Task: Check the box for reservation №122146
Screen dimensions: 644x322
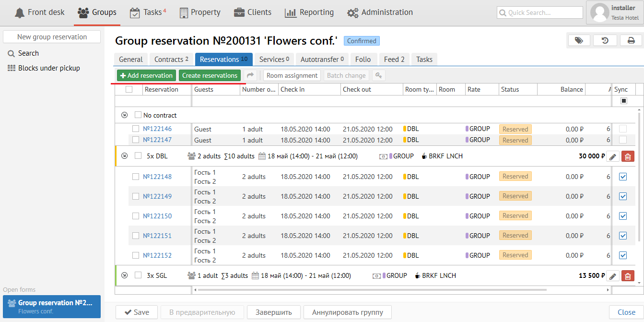Action: 136,129
